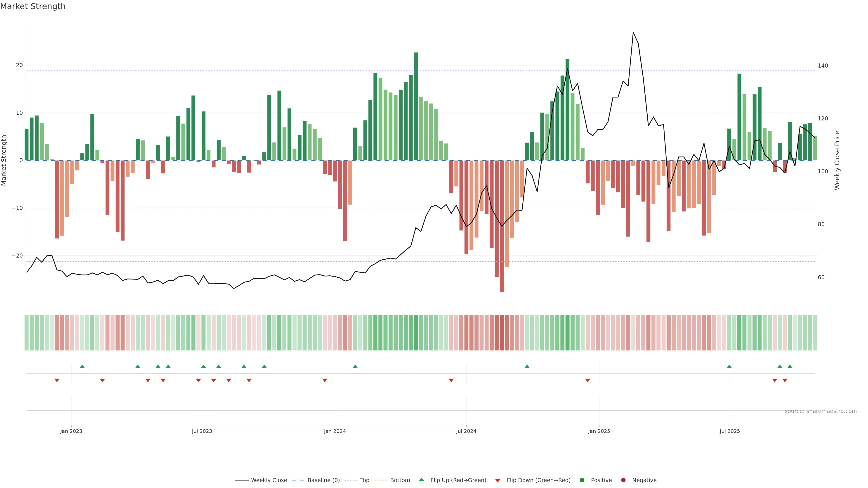Screen dimensions: 868x488
Task: Click the Flip Up green triangle legend icon
Action: (421, 480)
